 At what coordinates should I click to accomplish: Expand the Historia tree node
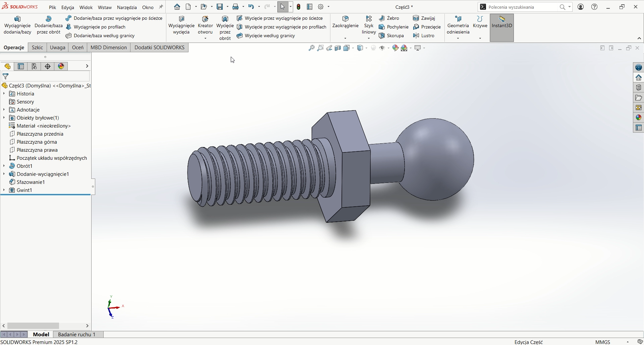pos(4,94)
